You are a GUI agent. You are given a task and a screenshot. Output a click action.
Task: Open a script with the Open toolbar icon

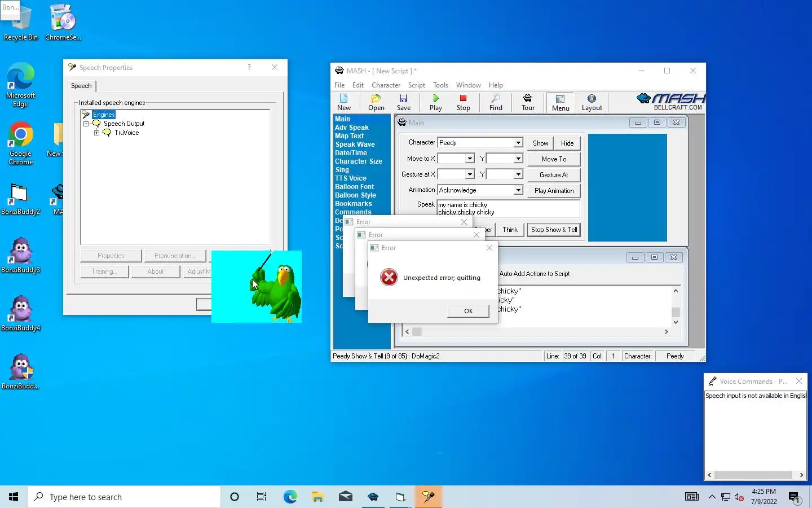pos(376,102)
